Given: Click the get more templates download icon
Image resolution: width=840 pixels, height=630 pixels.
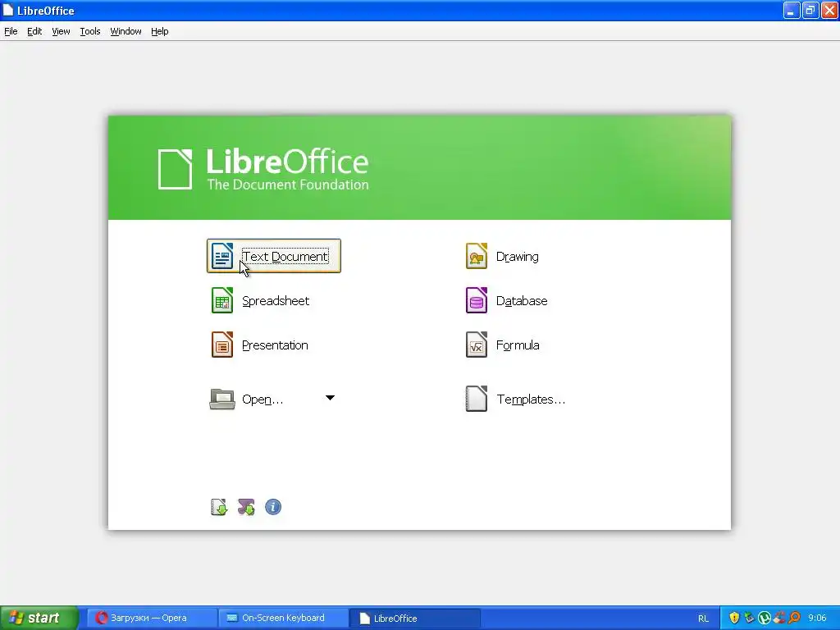Looking at the screenshot, I should click(219, 507).
